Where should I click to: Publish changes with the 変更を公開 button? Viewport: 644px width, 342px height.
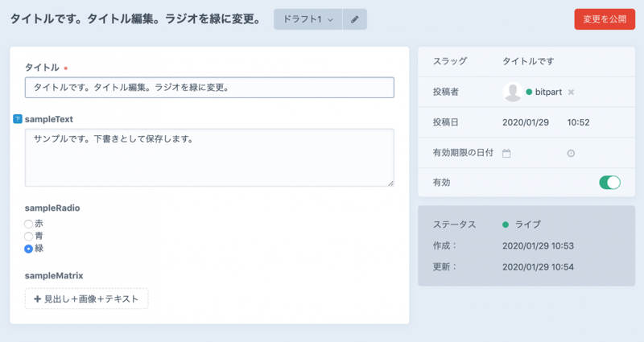coord(604,19)
